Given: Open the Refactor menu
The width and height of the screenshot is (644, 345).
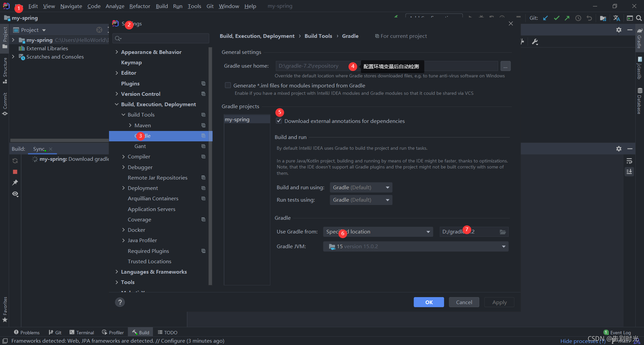Looking at the screenshot, I should [x=140, y=6].
